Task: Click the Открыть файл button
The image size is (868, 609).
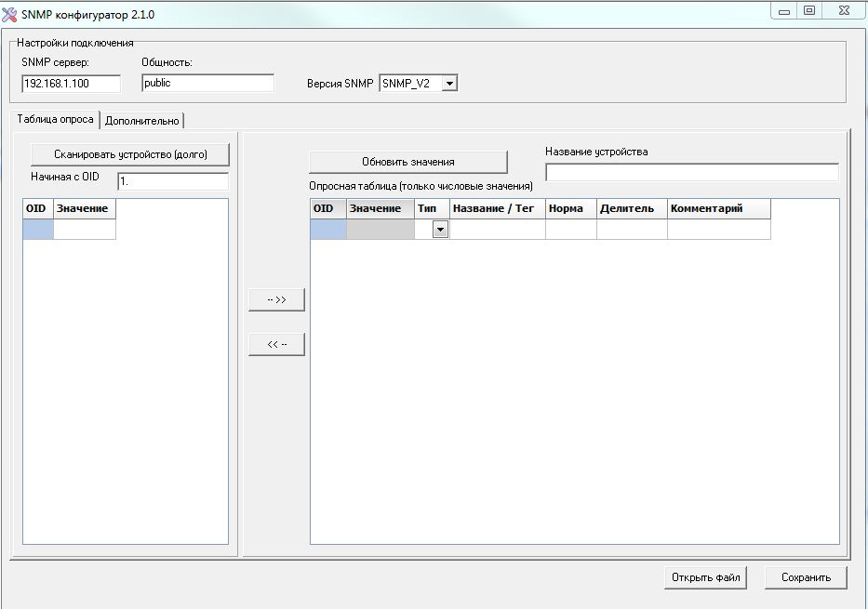Action: 705,577
